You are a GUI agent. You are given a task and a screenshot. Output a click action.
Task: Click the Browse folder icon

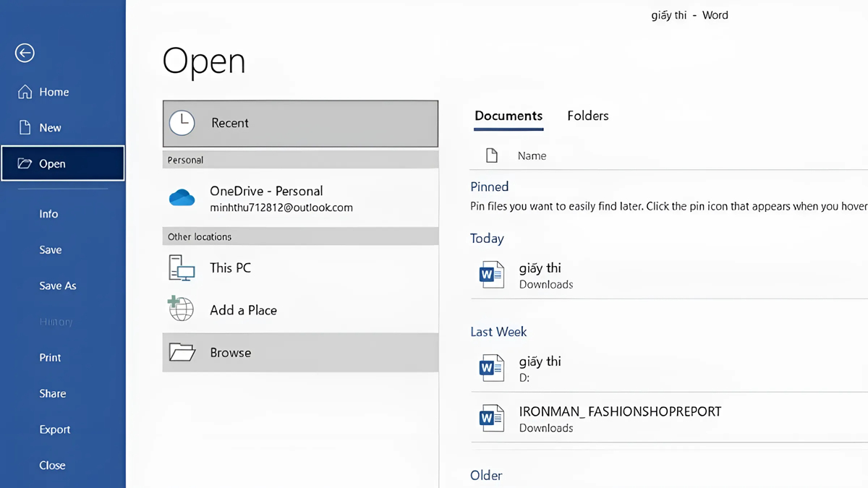pos(182,353)
